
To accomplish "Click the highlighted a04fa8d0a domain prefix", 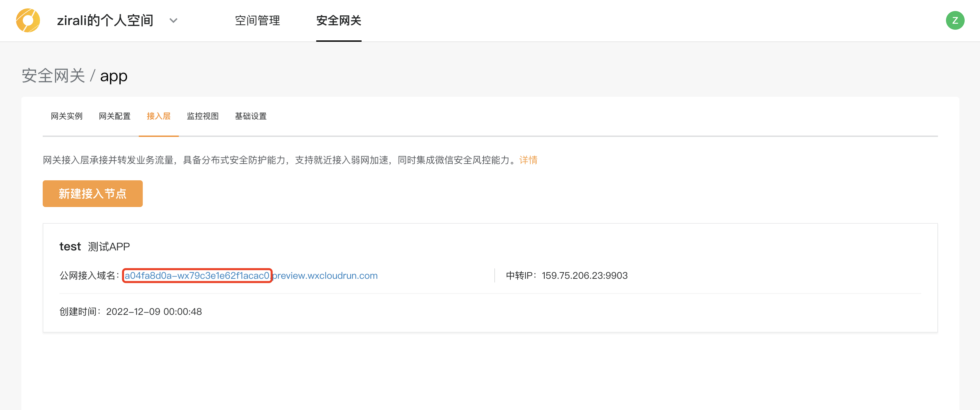I will pyautogui.click(x=197, y=275).
